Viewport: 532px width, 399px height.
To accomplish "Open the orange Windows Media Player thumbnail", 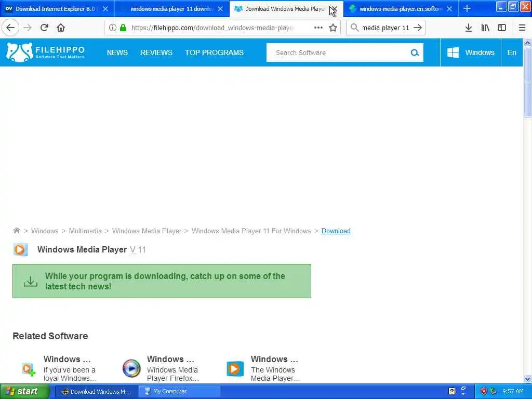I will point(235,369).
